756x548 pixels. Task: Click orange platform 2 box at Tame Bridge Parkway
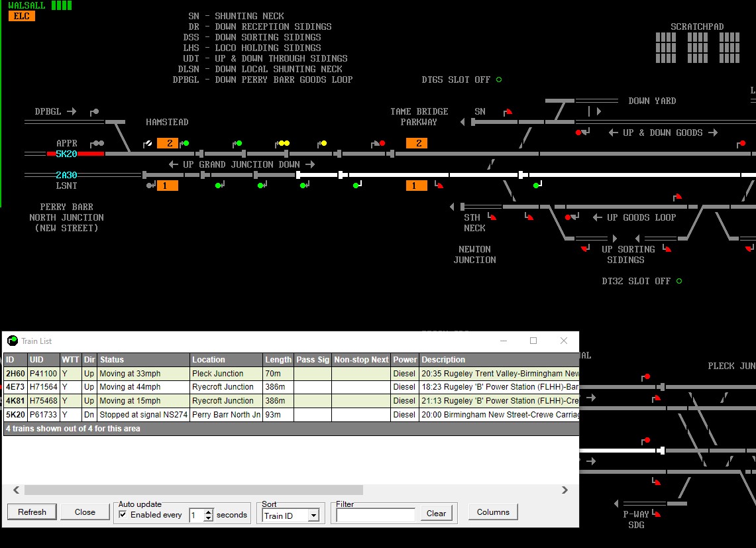point(417,143)
